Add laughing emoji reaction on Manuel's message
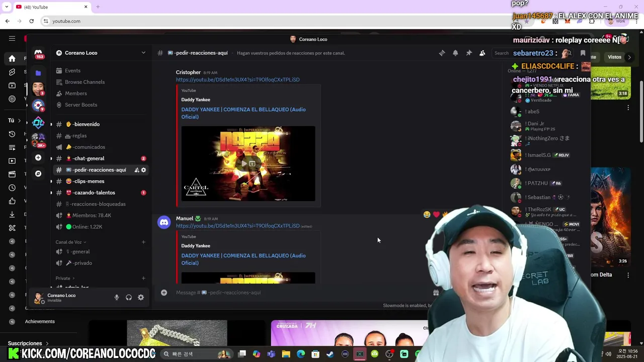 pos(427,214)
